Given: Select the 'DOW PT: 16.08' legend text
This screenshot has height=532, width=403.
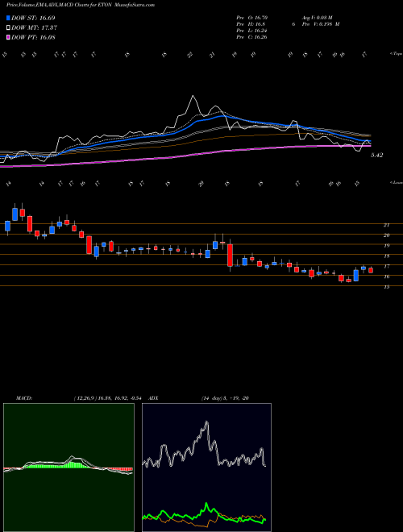Looking at the screenshot, I should click(33, 37).
